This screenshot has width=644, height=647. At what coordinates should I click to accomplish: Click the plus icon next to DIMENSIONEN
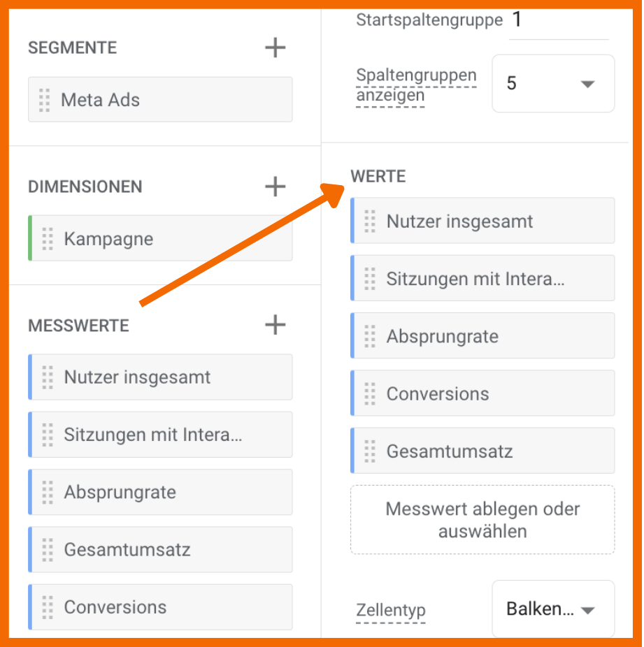[x=275, y=187]
